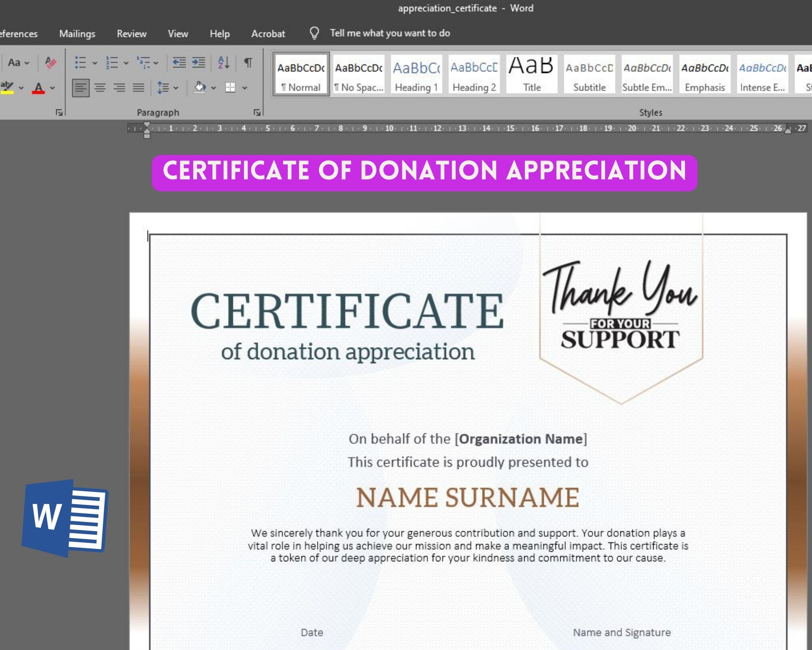Apply the Heading 2 style

pos(474,74)
